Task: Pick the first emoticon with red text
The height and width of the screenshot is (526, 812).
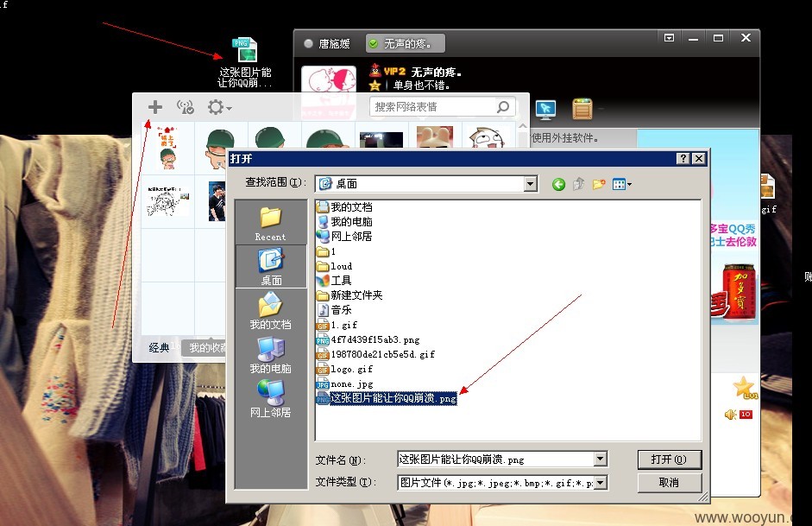Action: (x=167, y=148)
